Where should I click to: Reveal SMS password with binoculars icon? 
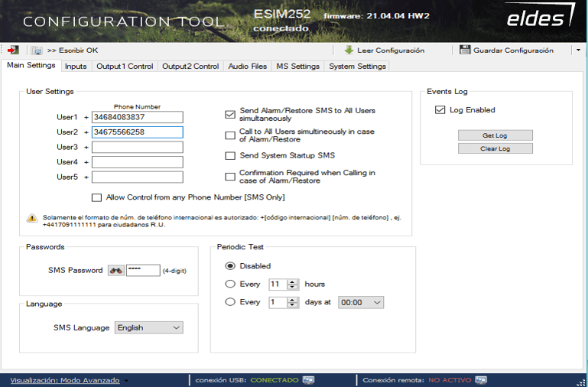click(x=116, y=271)
